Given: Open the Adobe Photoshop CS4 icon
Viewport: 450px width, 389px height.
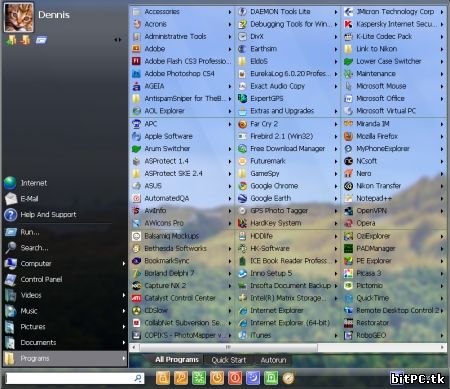Looking at the screenshot, I should click(136, 74).
